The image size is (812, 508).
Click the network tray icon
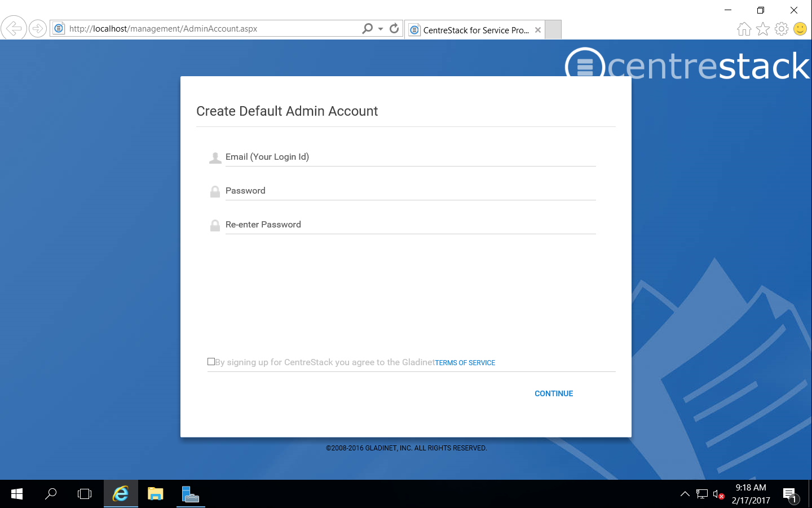tap(702, 494)
